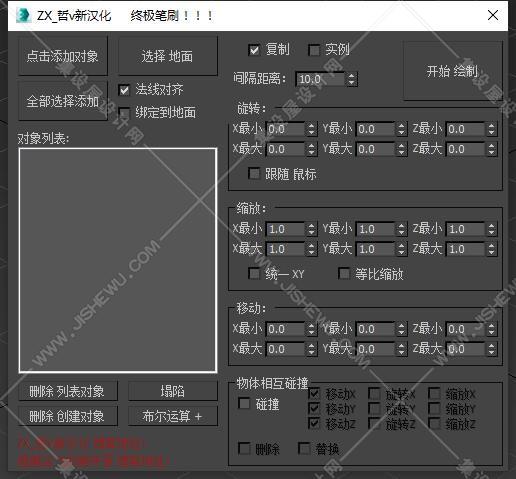Click the 间隔距离 value field
516x479 pixels.
(x=320, y=79)
